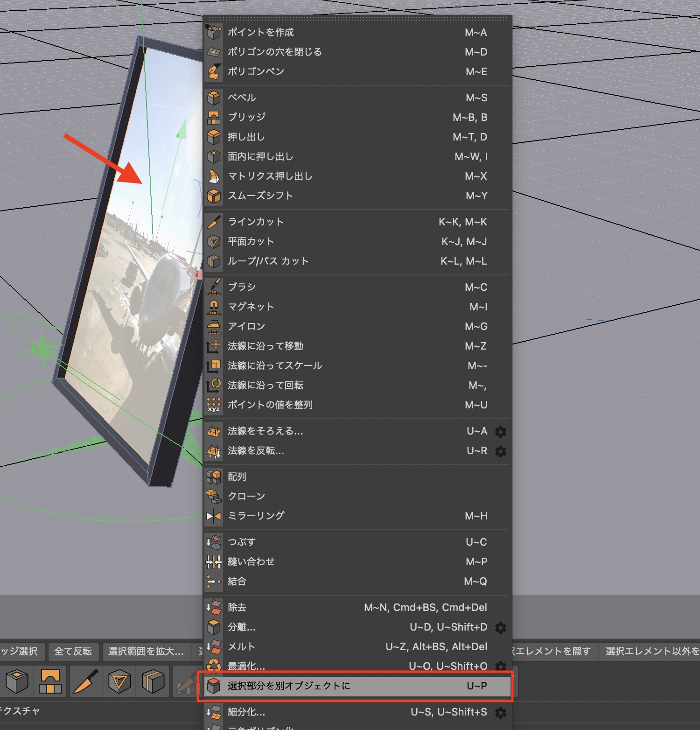Open gear options next to 法線を反転
Image resolution: width=700 pixels, height=730 pixels.
(500, 451)
